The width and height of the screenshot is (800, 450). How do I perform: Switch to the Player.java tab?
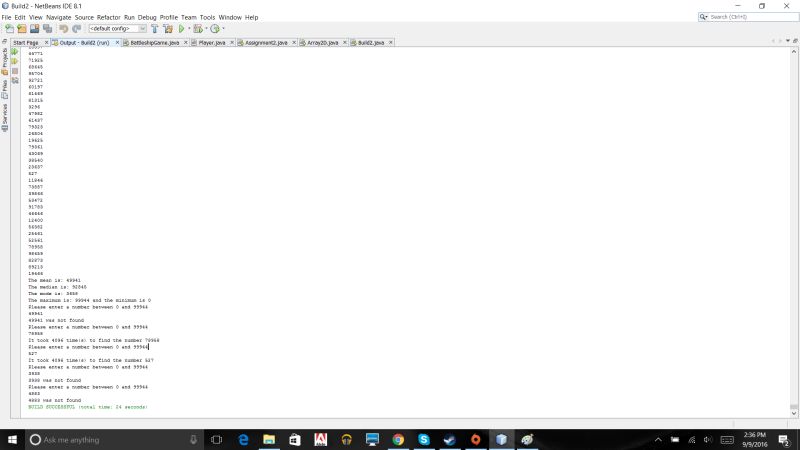click(212, 43)
